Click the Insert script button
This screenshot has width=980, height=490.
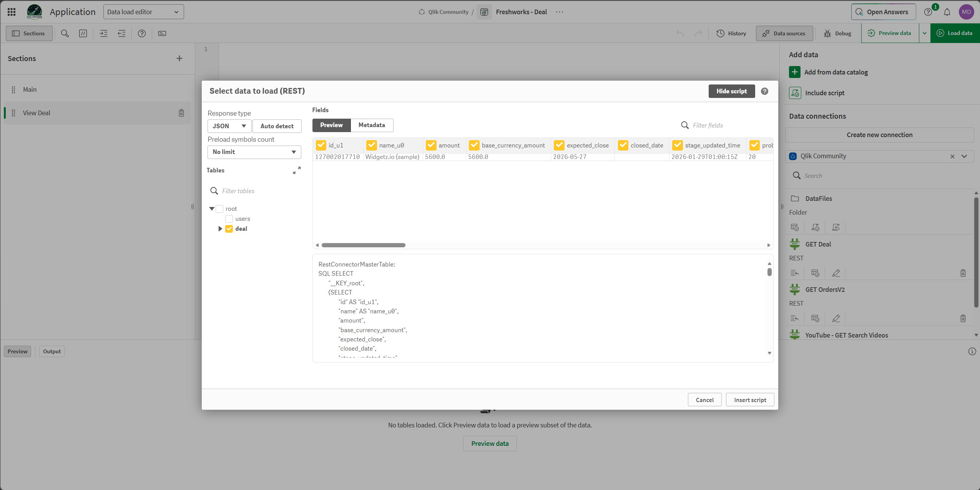750,400
